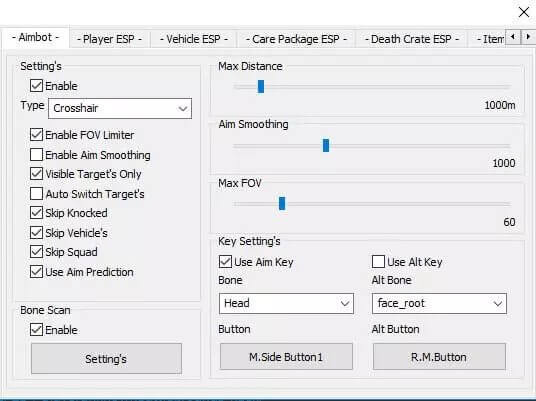Viewport: 536px width, 401px height.
Task: Click the 1000m Max Distance value
Action: click(500, 105)
